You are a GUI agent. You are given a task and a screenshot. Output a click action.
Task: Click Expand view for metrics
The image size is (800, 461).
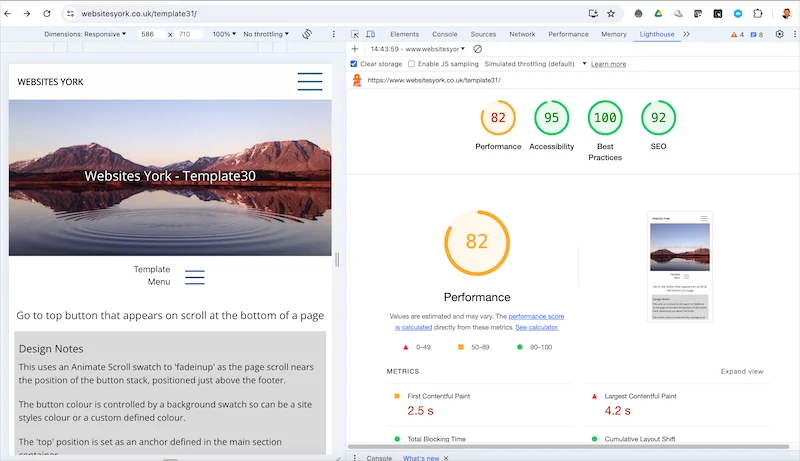click(742, 371)
